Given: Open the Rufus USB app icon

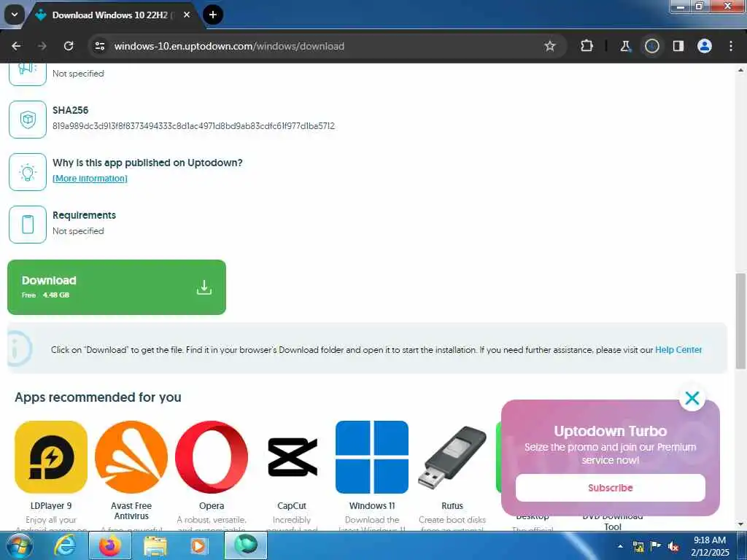Looking at the screenshot, I should click(x=452, y=457).
